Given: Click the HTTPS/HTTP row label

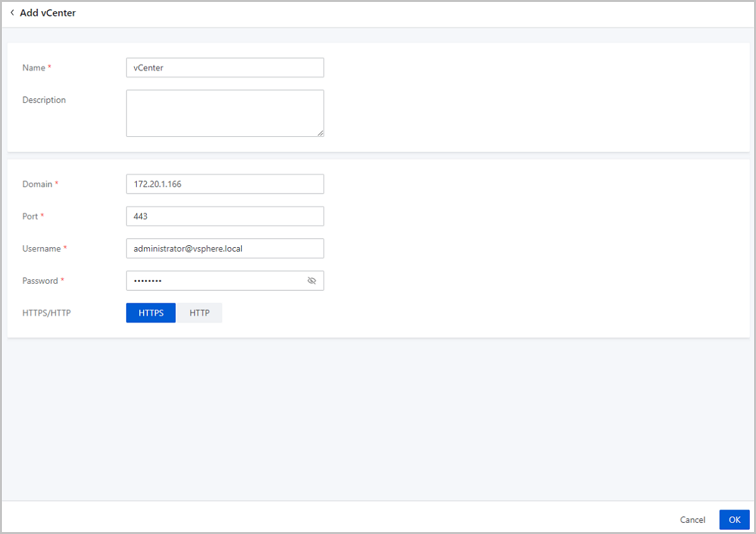Looking at the screenshot, I should click(47, 313).
